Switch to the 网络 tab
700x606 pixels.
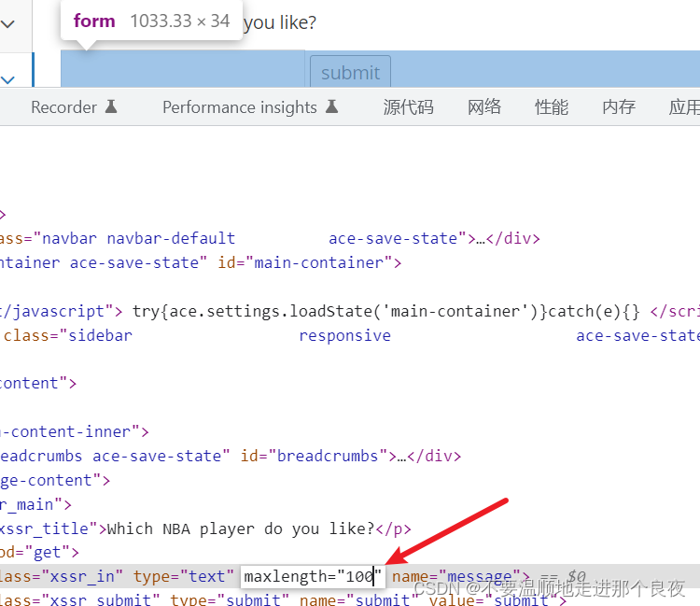point(484,107)
